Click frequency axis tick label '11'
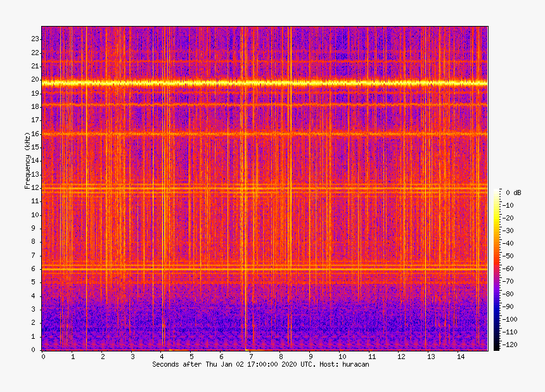This screenshot has width=545, height=392. point(35,201)
